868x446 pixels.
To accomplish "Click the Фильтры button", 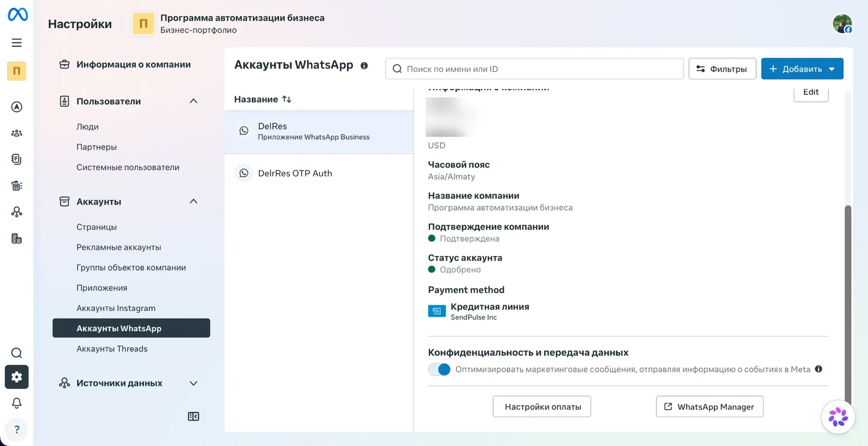I will 723,69.
